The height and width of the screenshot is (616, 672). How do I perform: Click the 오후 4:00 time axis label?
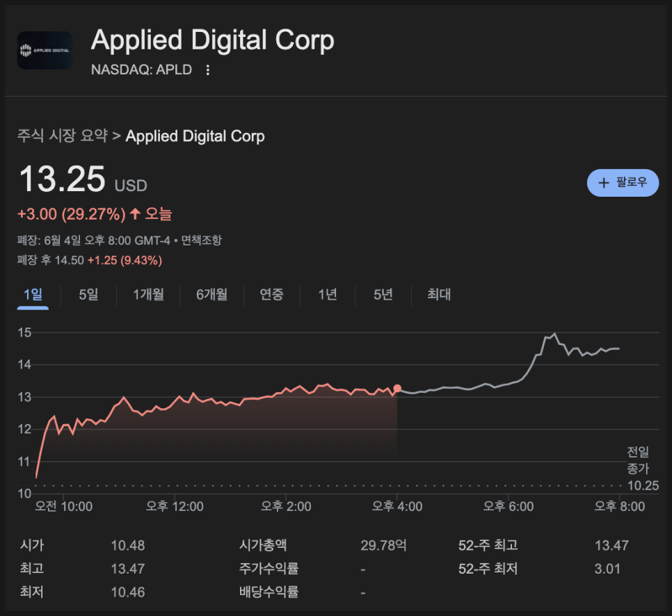397,507
